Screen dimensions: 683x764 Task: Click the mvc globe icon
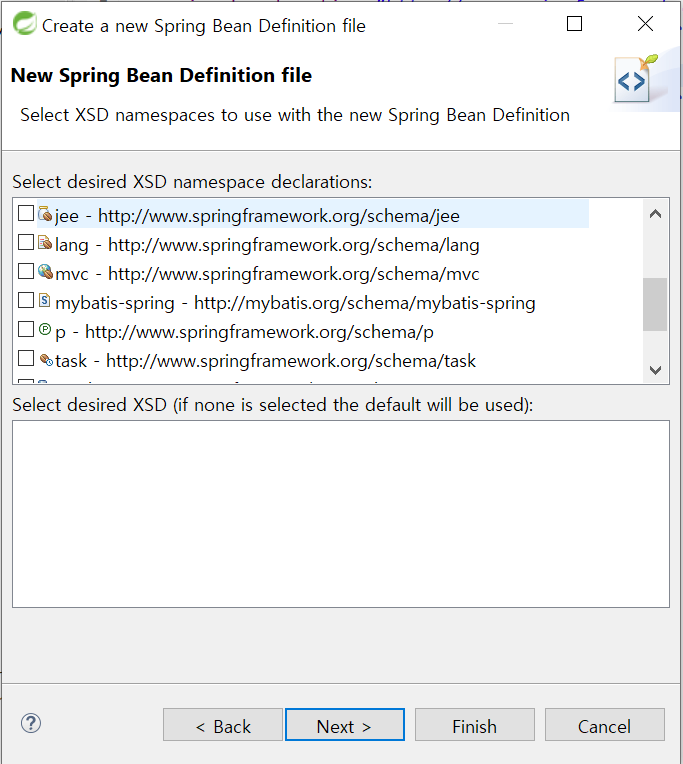45,271
